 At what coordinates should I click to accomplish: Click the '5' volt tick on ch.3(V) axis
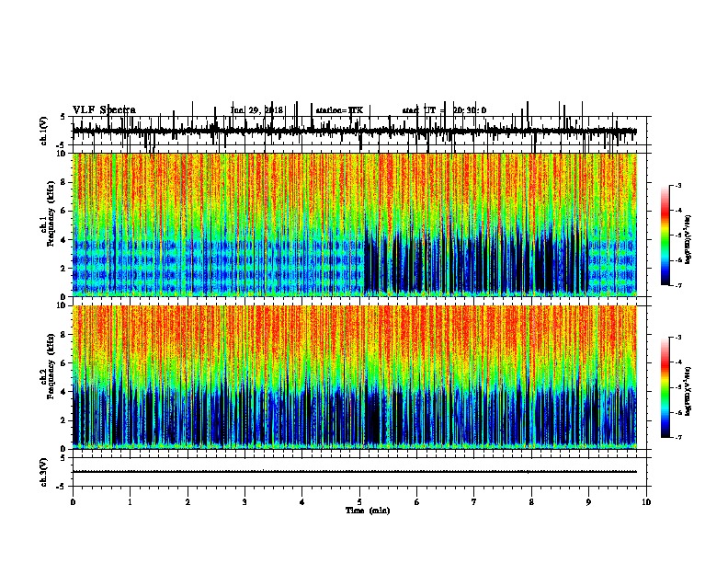click(63, 458)
